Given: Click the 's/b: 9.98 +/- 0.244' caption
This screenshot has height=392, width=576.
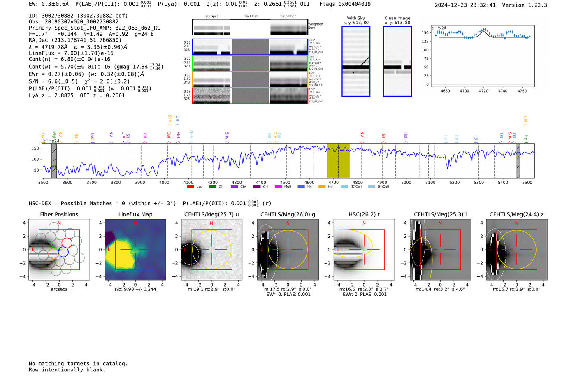Looking at the screenshot, I should (x=135, y=289).
